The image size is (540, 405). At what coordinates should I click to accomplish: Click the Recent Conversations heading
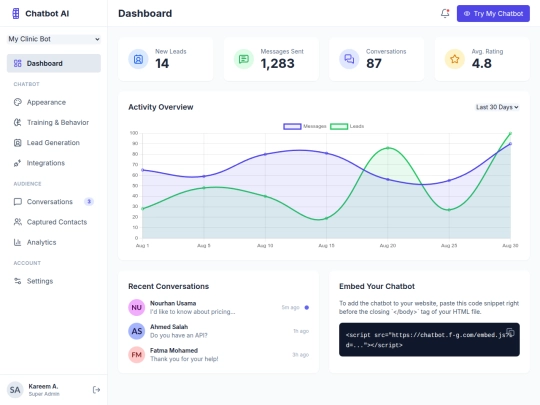click(x=168, y=287)
